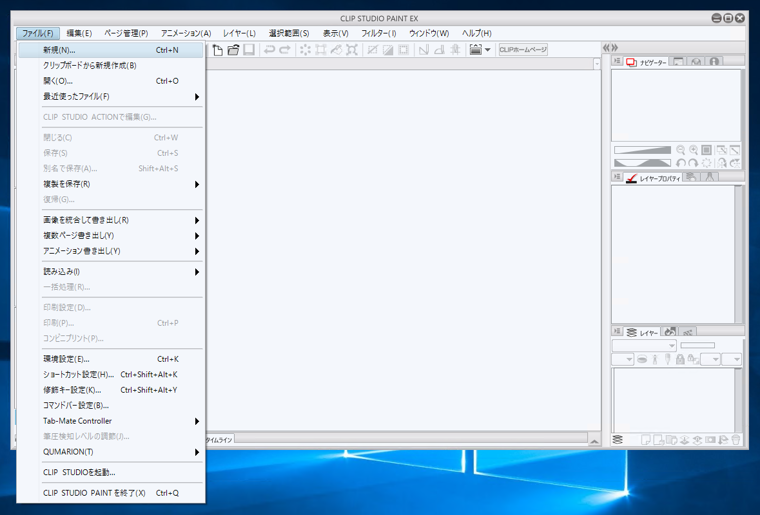Click the Invert selection icon in command bar
Image resolution: width=760 pixels, height=515 pixels.
pos(388,49)
